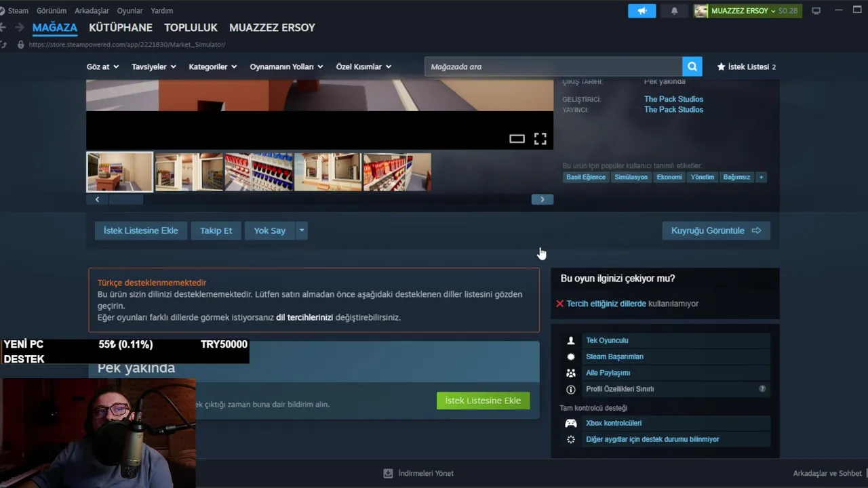Click the profile features info icon

(571, 389)
